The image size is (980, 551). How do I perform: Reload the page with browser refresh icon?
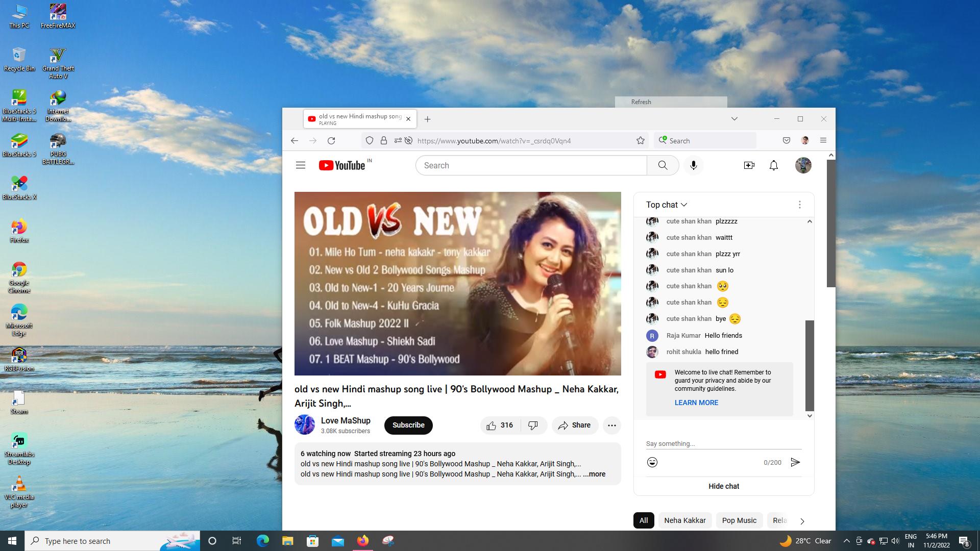coord(331,141)
